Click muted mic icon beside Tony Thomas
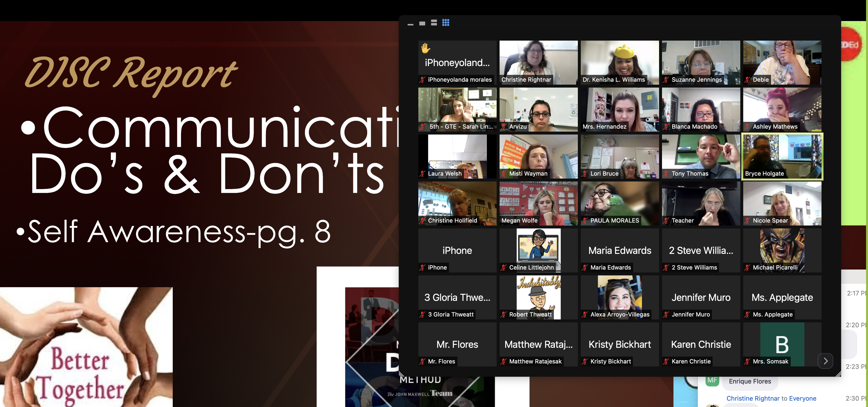Screen dimensions: 868x407 pos(666,173)
